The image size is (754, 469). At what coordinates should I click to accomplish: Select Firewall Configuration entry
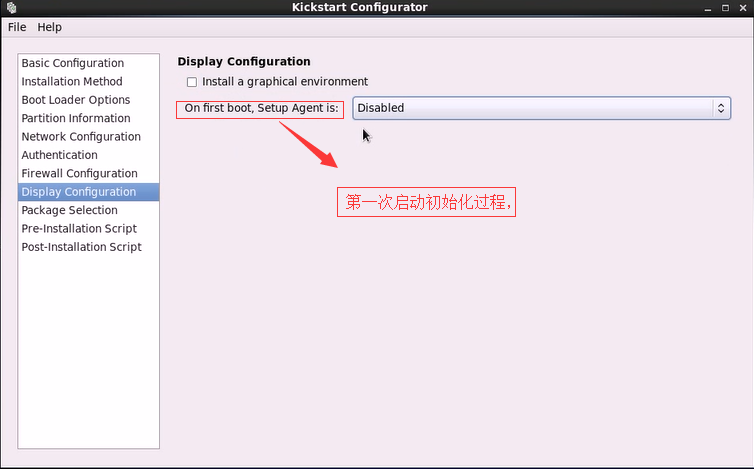pyautogui.click(x=88, y=173)
